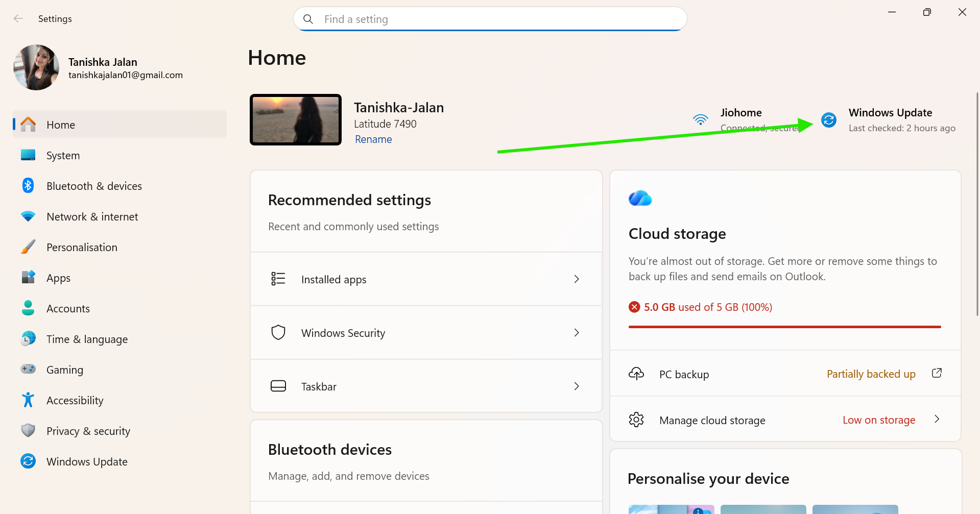This screenshot has height=514, width=980.
Task: Go to Gaming settings
Action: 120,370
